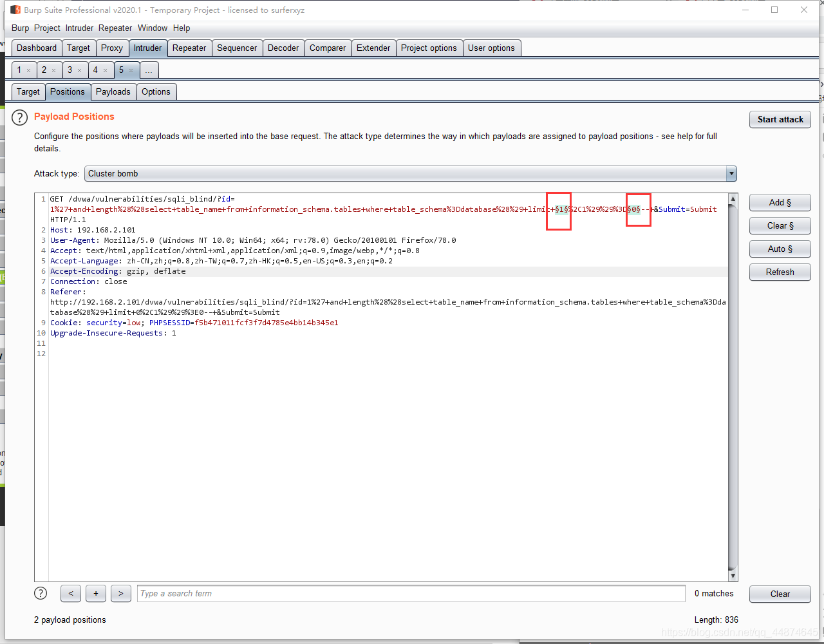Open the Window menu
824x644 pixels.
click(x=153, y=28)
